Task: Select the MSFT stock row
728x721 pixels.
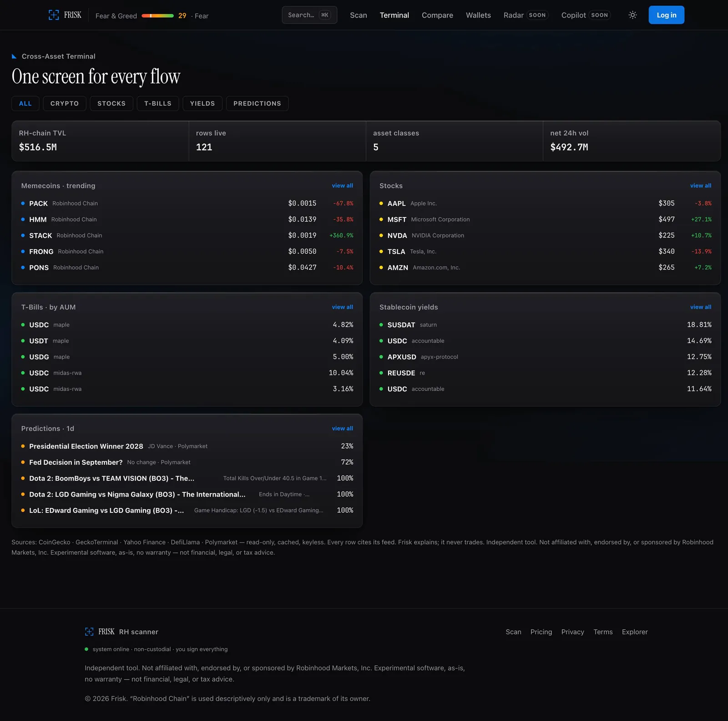Action: [x=545, y=219]
